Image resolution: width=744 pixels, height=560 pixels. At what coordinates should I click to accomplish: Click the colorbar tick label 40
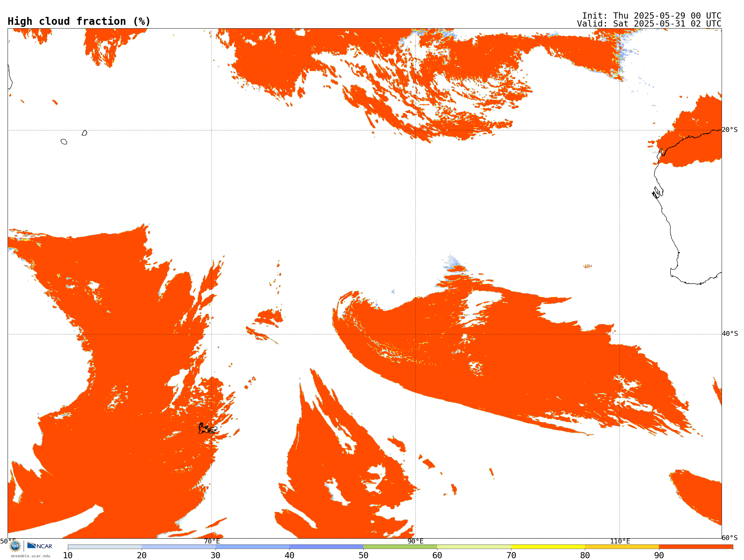click(x=289, y=556)
